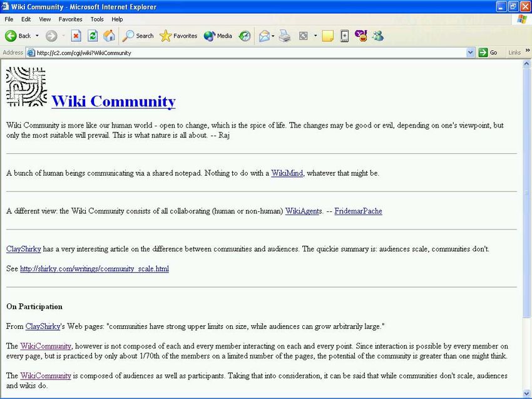Click the scrollbar up arrow
The height and width of the screenshot is (399, 532).
[526, 63]
